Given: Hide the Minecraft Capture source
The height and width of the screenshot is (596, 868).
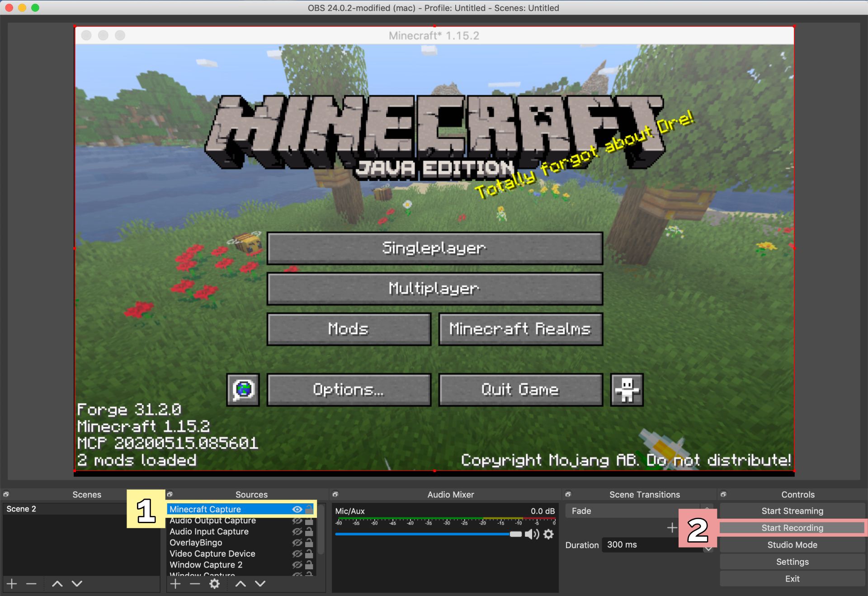Looking at the screenshot, I should click(x=297, y=510).
